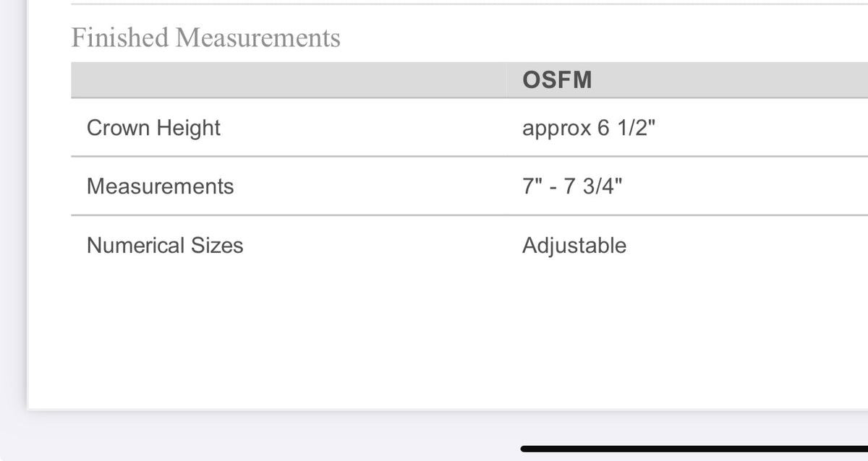Select the approx 6 1/2" crown value
This screenshot has width=868, height=461.
[589, 128]
